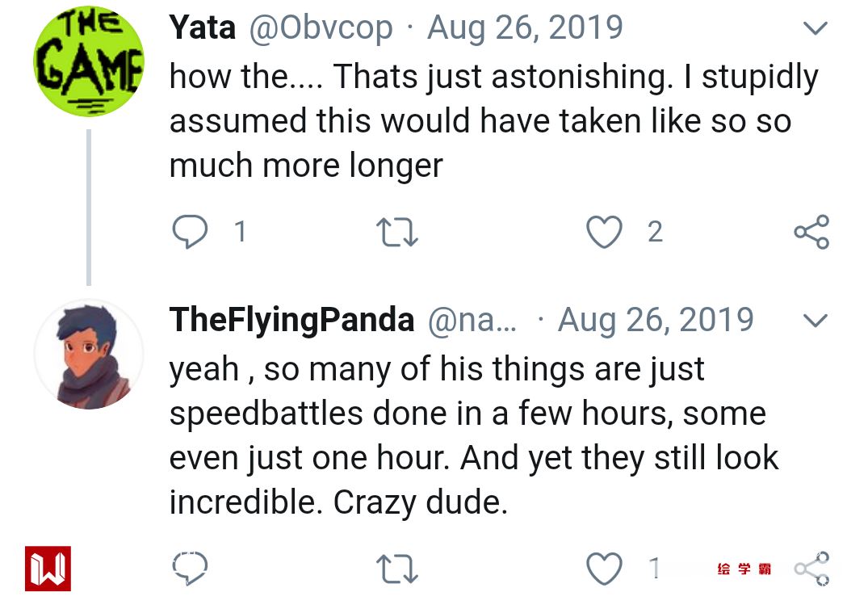The image size is (868, 609).
Task: Open Yata's tweet date Aug 26, 2019
Action: [525, 28]
